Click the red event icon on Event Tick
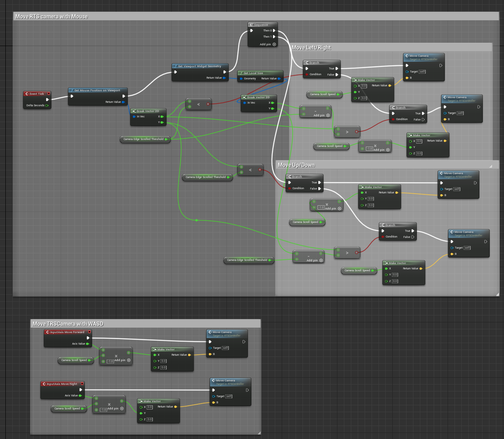This screenshot has width=504, height=439. click(x=26, y=94)
